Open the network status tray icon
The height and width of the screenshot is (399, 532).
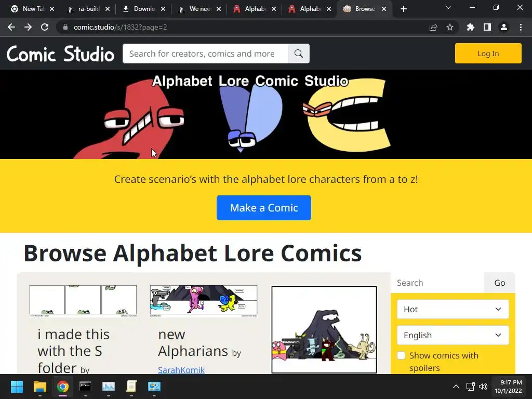(x=470, y=387)
